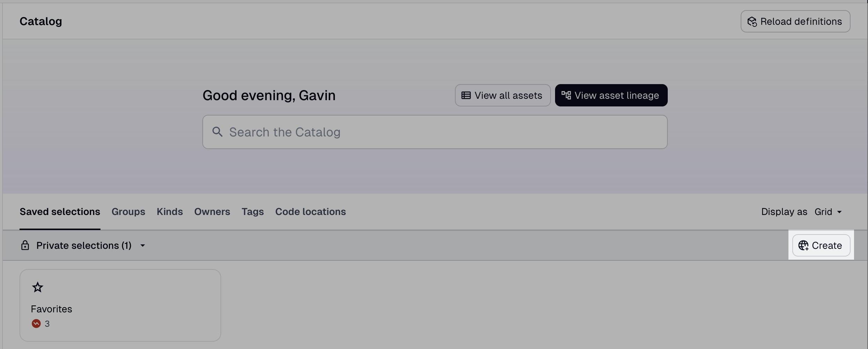
Task: Expand the Private selections caret
Action: pos(143,246)
